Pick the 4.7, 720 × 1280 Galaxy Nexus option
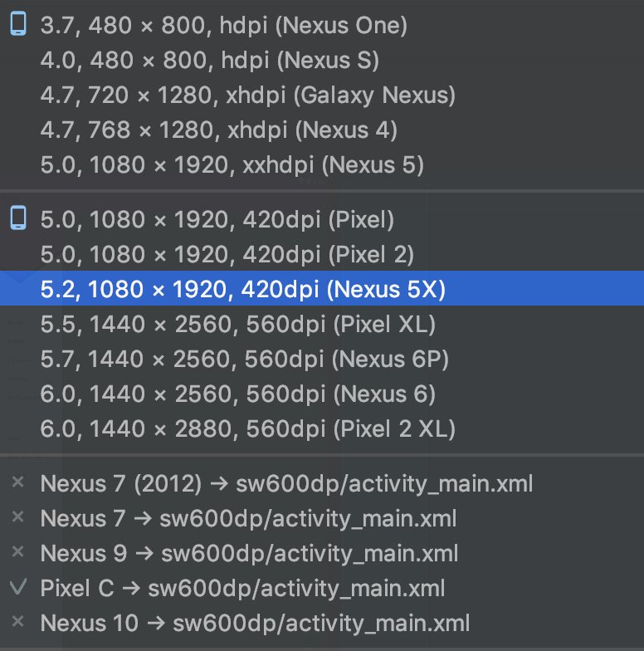Screen dimensions: 644x651 [x=322, y=95]
